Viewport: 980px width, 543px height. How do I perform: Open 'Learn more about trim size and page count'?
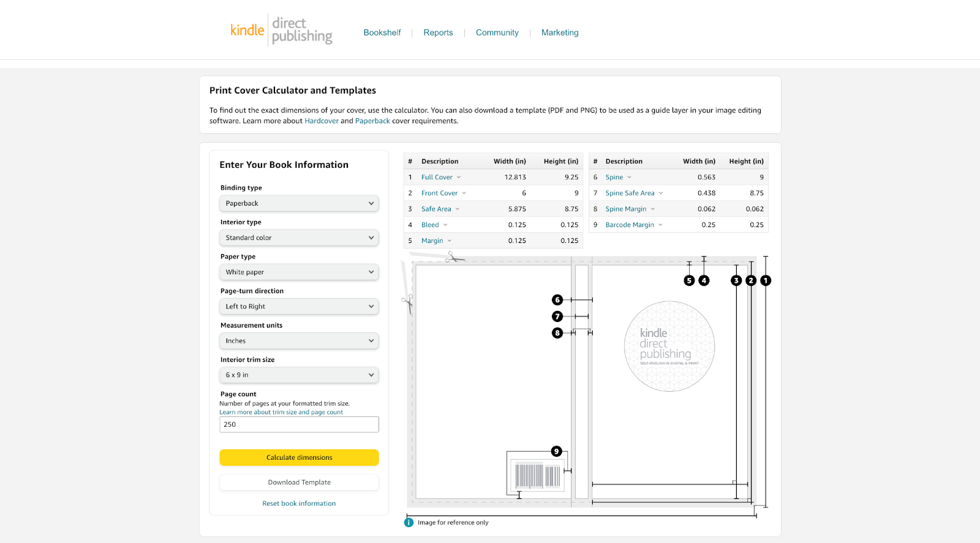tap(281, 412)
